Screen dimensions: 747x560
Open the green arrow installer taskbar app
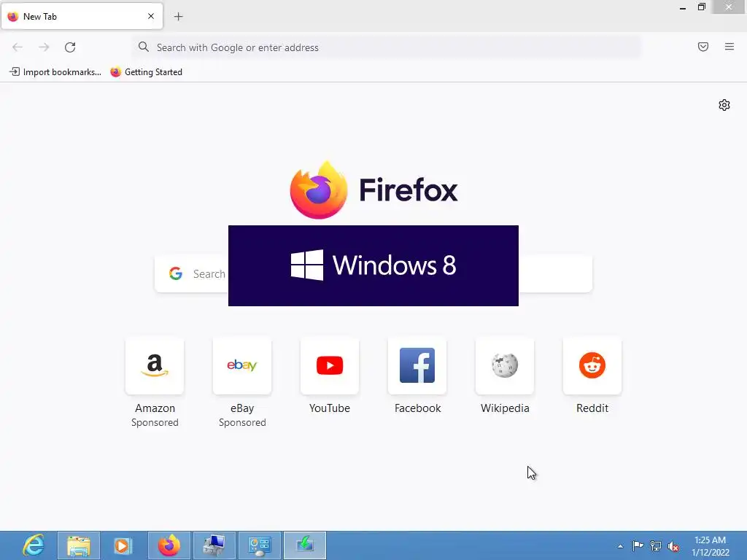(x=305, y=545)
